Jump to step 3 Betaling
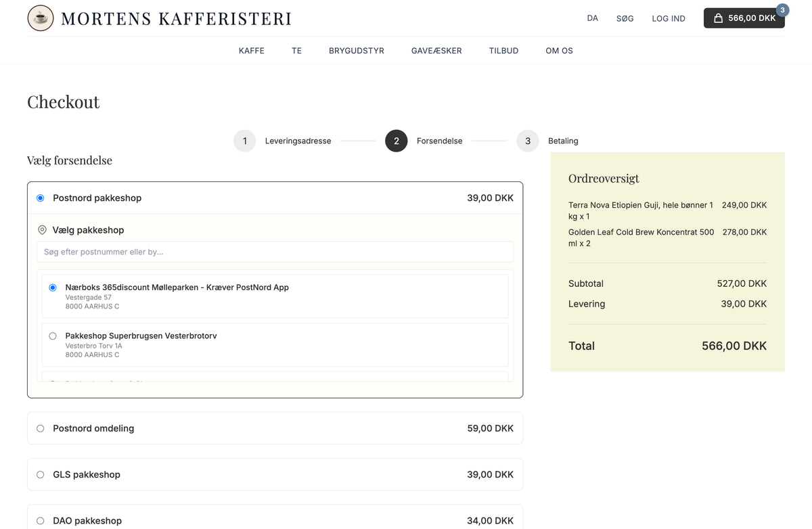The width and height of the screenshot is (812, 529). pyautogui.click(x=547, y=141)
